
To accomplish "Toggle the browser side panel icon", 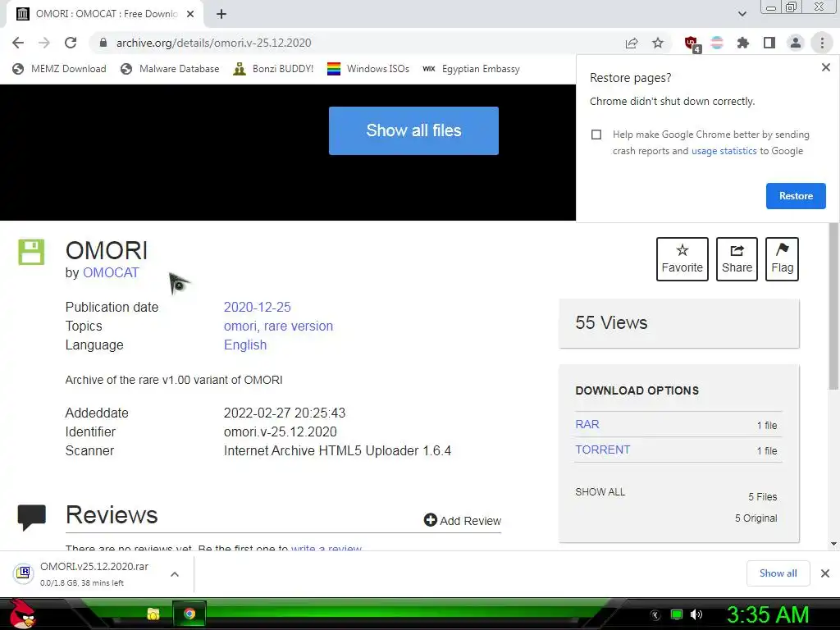I will [769, 43].
